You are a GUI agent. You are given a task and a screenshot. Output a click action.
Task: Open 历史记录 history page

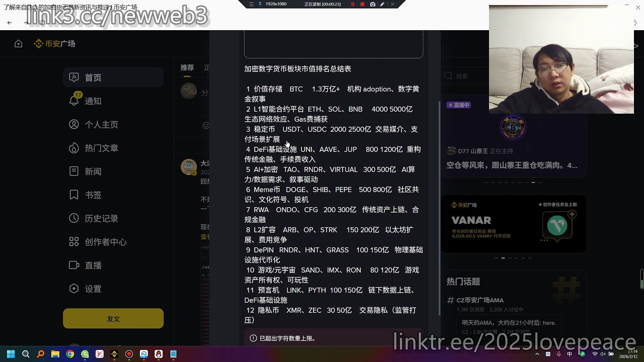pyautogui.click(x=113, y=218)
